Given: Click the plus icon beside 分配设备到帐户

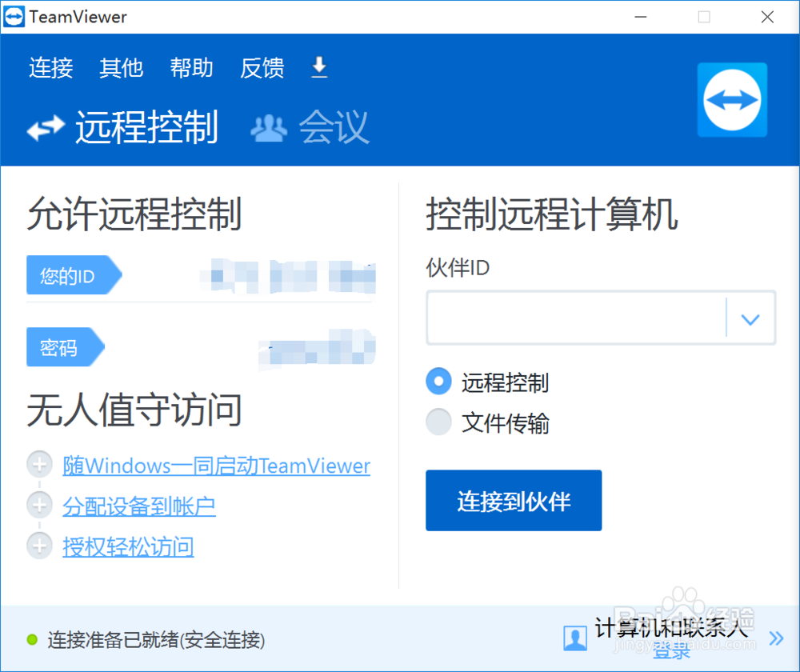Looking at the screenshot, I should 39,505.
